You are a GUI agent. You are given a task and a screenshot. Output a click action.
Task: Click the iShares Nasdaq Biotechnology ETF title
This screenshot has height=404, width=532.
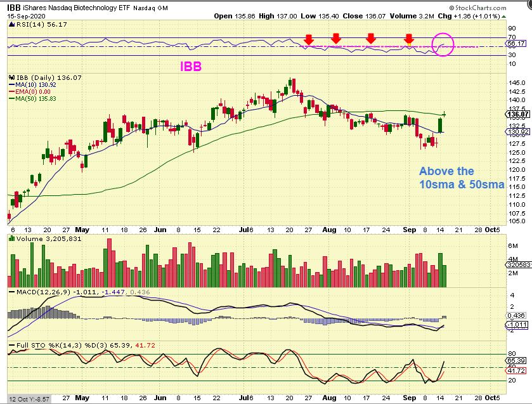coord(77,8)
